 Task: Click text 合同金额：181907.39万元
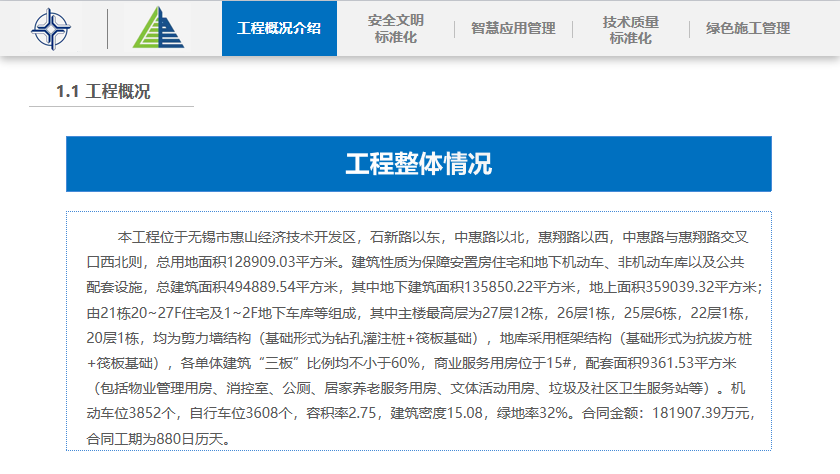[665, 413]
